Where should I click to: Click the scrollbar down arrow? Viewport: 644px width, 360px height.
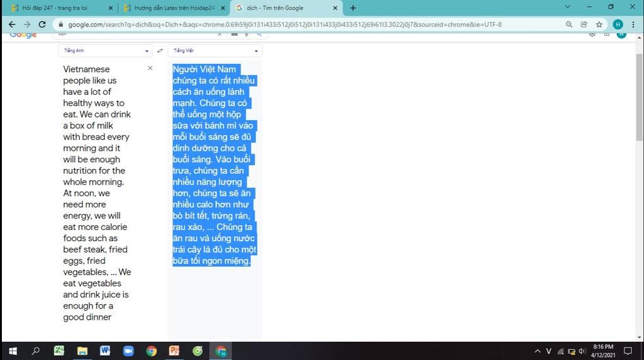click(639, 337)
